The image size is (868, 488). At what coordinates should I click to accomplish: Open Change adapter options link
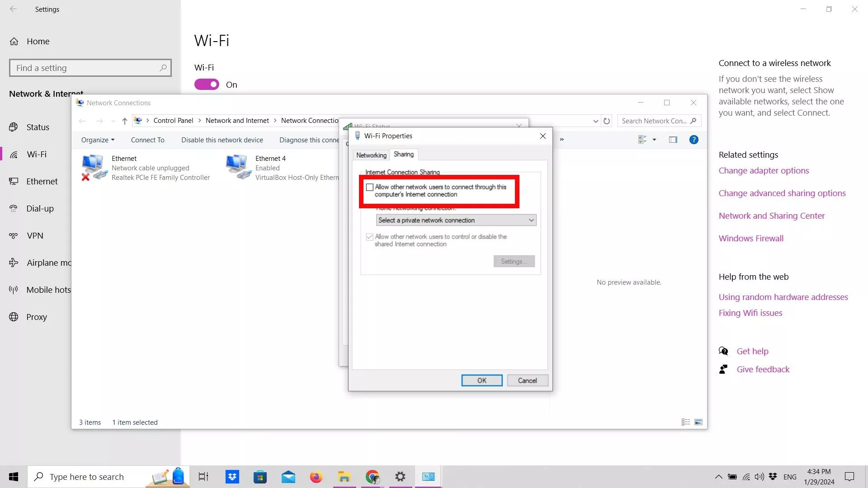(764, 171)
